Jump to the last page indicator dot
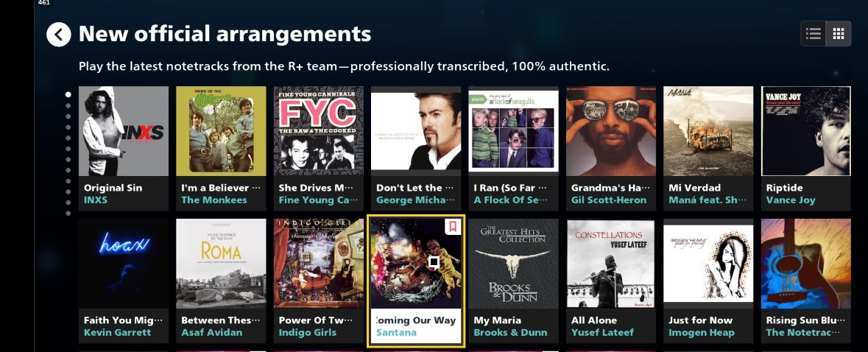Viewport: 868px width, 352px height. tap(68, 213)
